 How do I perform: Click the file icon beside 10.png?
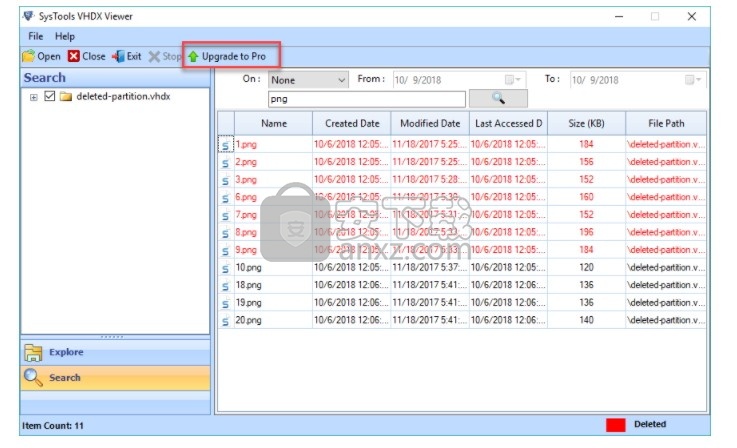[226, 268]
